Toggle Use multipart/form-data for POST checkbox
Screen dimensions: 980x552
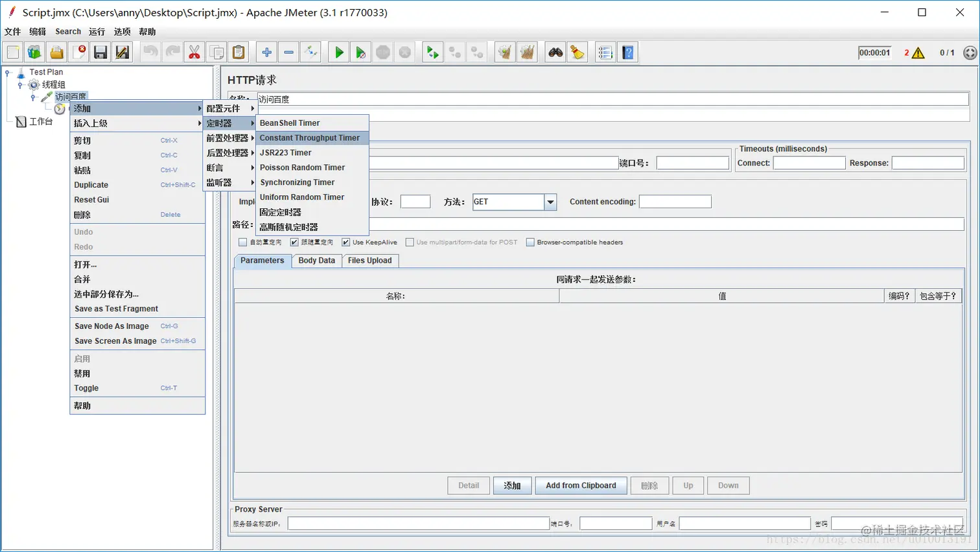410,242
